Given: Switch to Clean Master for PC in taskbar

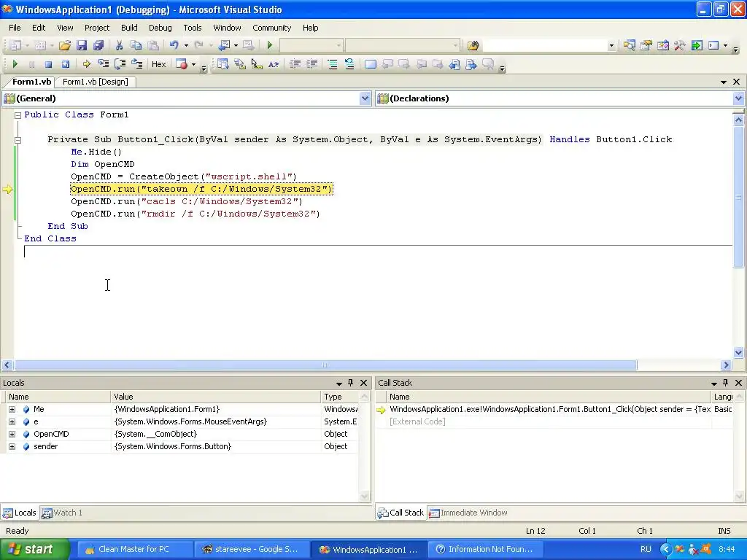Looking at the screenshot, I should click(134, 549).
